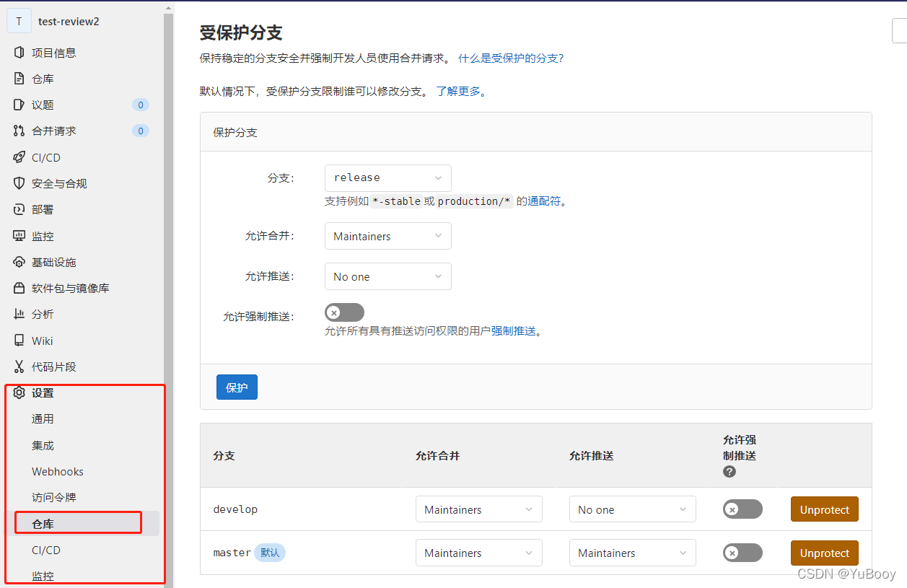Click the Infrastructure cloud gear icon
907x588 pixels.
click(19, 262)
